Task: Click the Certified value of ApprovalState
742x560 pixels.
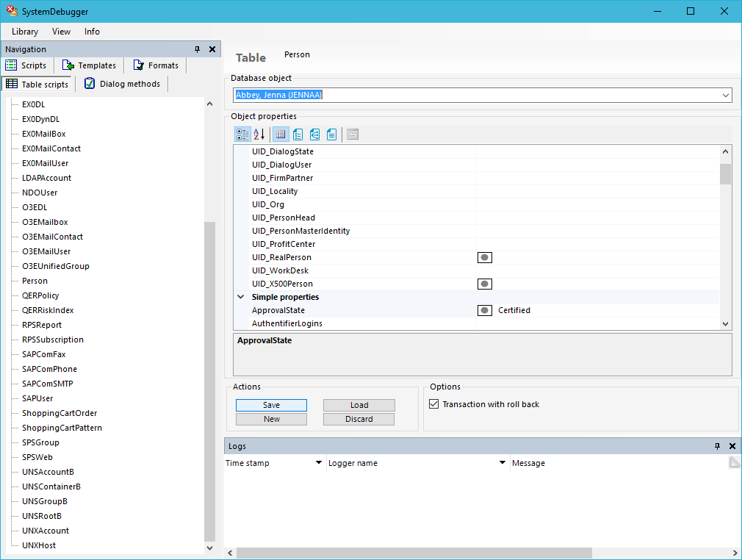Action: pos(514,311)
